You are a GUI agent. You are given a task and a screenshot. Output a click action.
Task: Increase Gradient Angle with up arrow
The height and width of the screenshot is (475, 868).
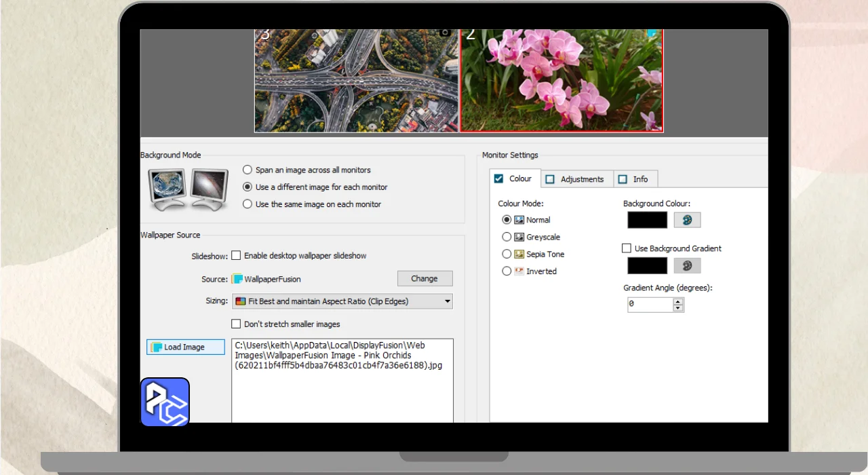(x=677, y=301)
